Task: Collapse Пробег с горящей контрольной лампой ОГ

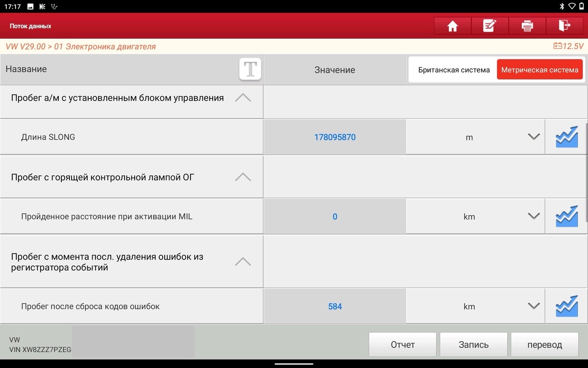Action: 243,177
